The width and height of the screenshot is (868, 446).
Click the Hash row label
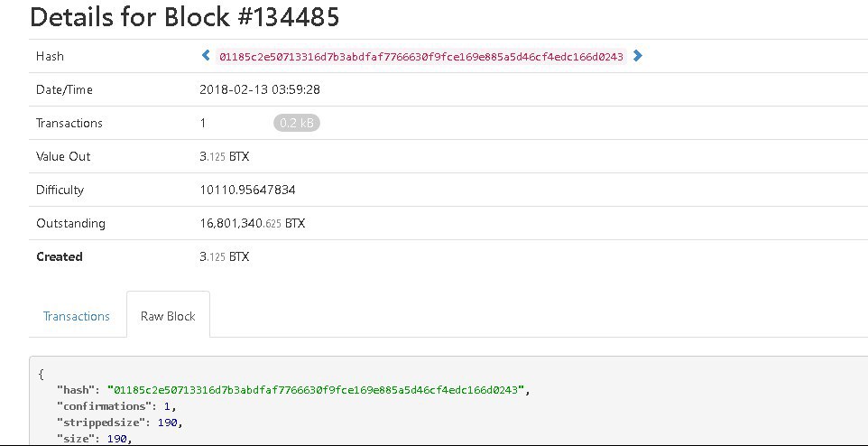pos(50,56)
